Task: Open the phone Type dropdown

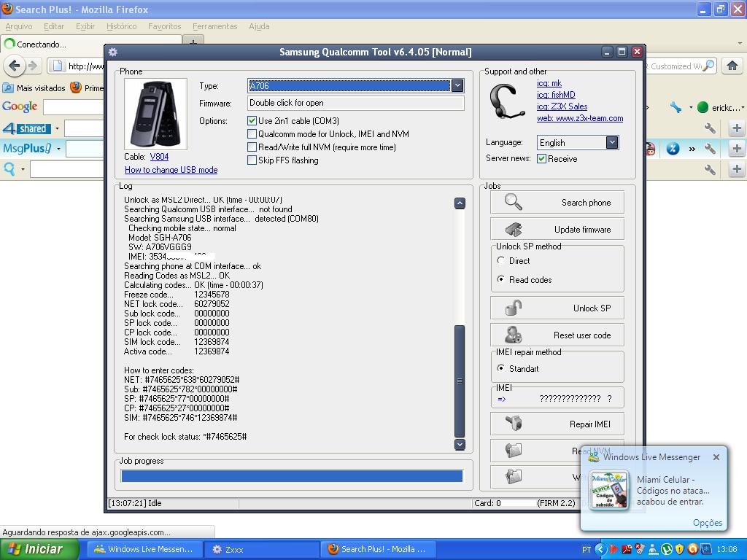Action: [457, 86]
